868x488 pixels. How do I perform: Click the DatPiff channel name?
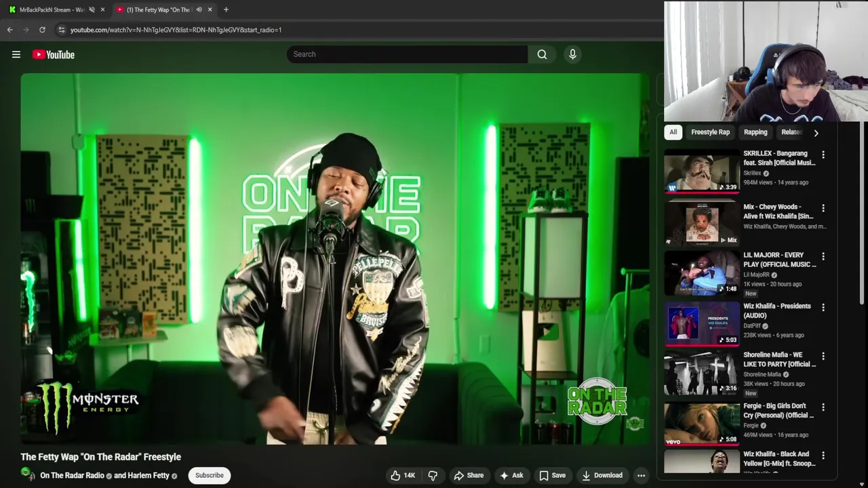752,326
